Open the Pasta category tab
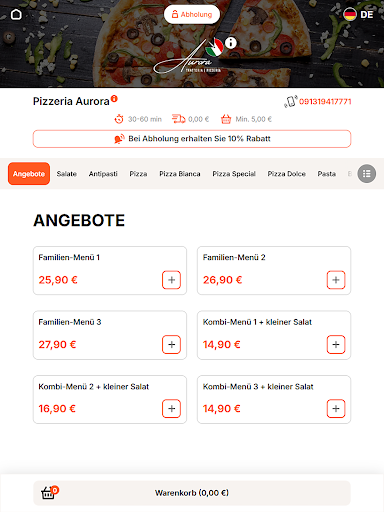The height and width of the screenshot is (512, 384). (x=327, y=174)
